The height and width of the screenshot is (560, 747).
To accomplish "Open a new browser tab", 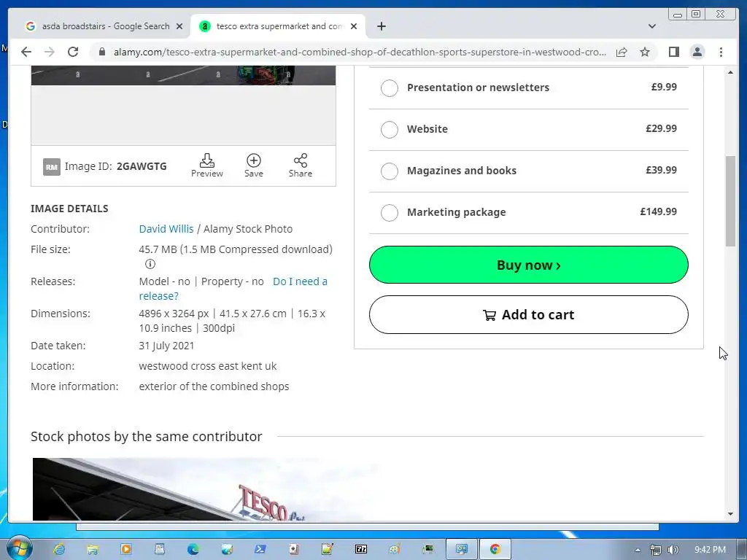I will [381, 26].
